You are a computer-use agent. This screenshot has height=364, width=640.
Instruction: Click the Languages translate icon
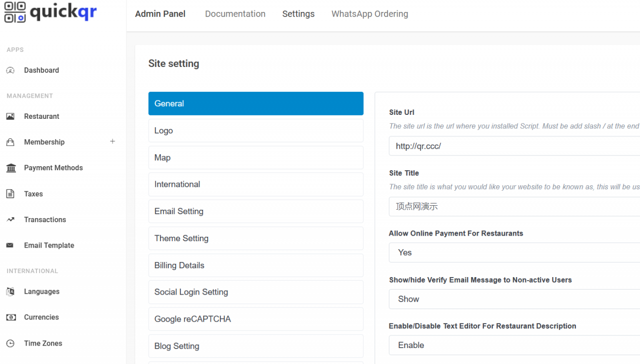10,292
